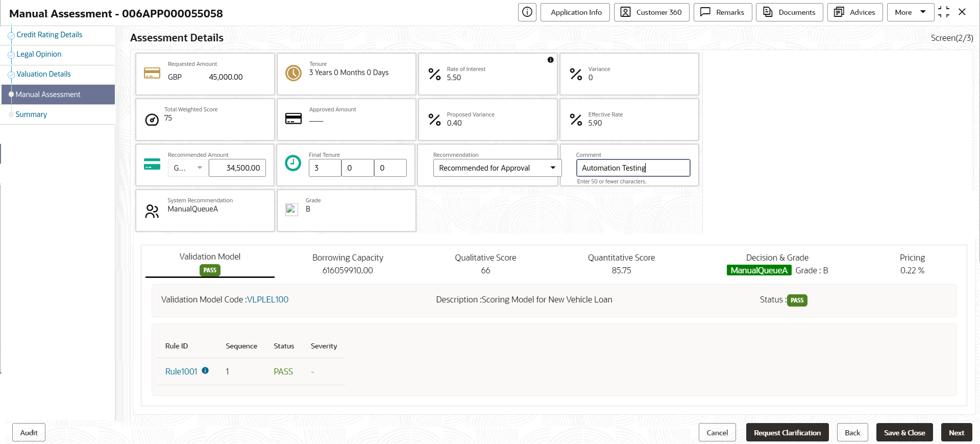Open the Advices panel
The height and width of the screenshot is (444, 980).
pos(855,12)
